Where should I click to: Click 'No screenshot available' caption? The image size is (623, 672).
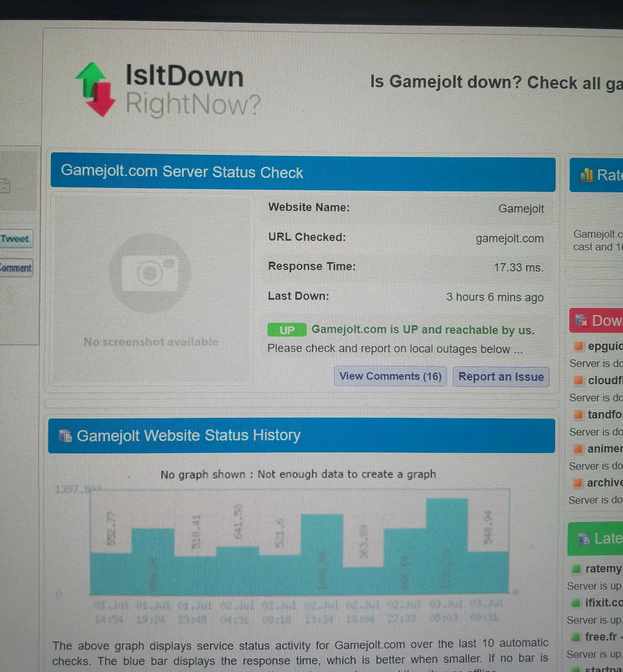(151, 342)
